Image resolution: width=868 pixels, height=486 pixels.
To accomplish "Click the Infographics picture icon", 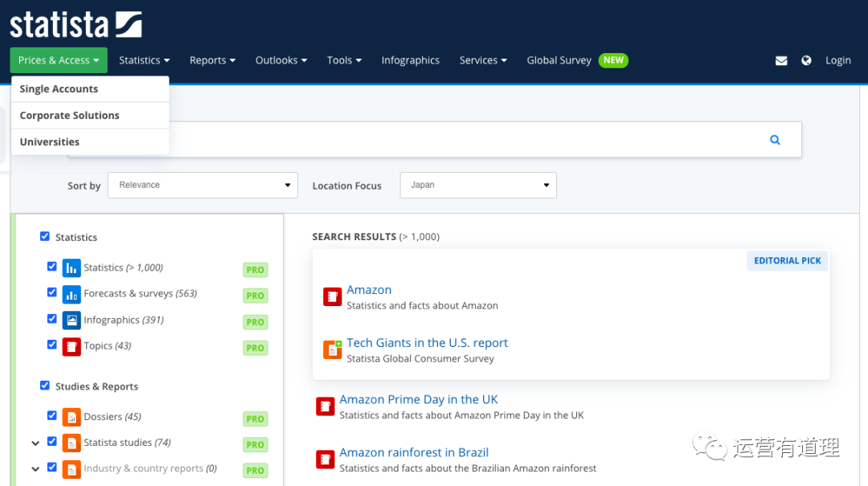I will click(x=72, y=320).
